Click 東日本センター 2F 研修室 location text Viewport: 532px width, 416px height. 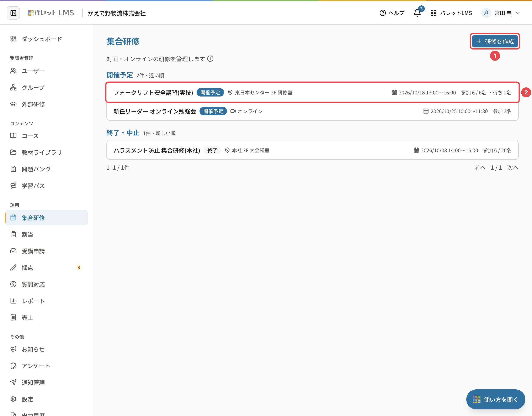[x=264, y=93]
